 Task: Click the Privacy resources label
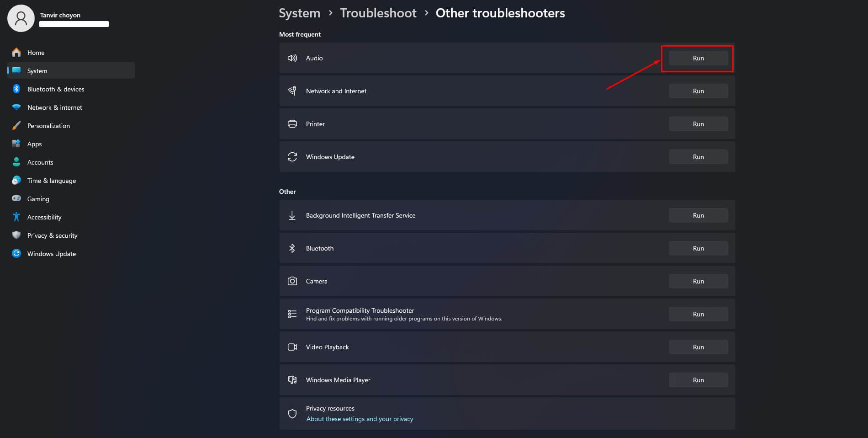[x=330, y=408]
